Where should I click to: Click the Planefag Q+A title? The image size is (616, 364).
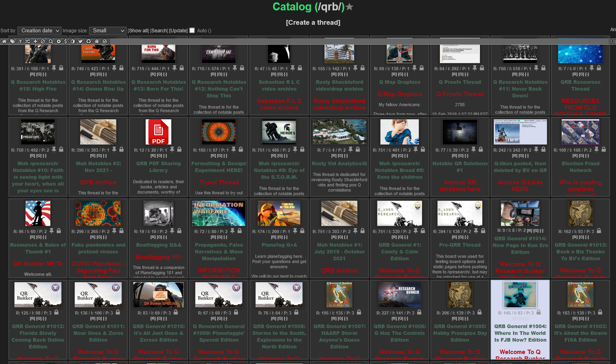pos(279,245)
